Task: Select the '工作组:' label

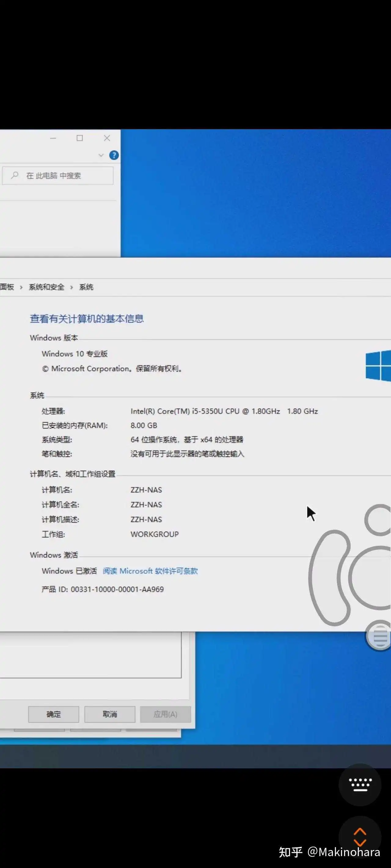Action: (x=53, y=534)
